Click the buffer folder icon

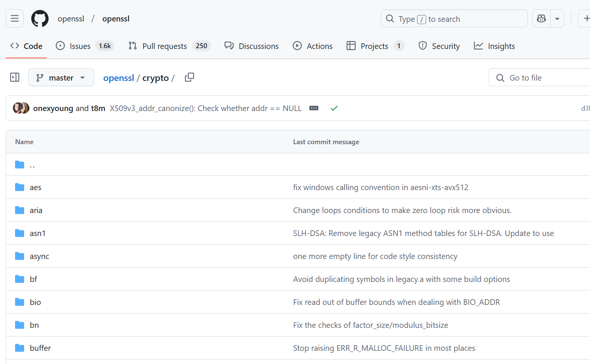click(20, 348)
